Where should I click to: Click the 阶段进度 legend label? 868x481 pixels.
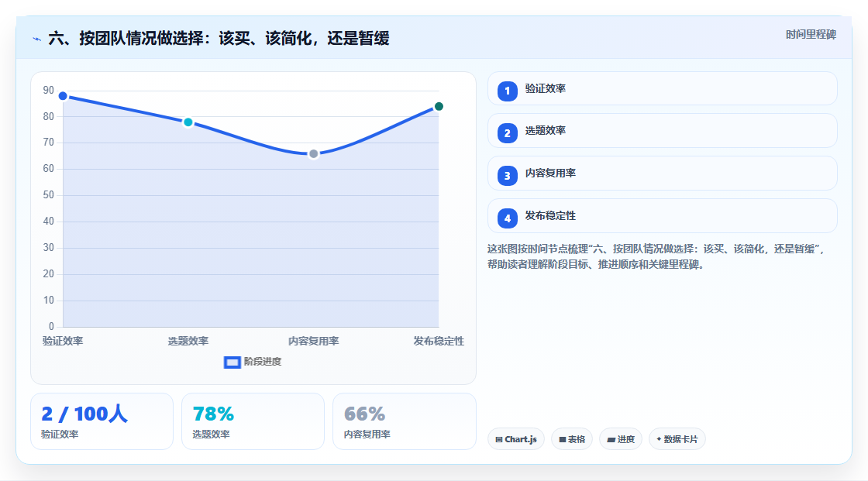point(263,362)
